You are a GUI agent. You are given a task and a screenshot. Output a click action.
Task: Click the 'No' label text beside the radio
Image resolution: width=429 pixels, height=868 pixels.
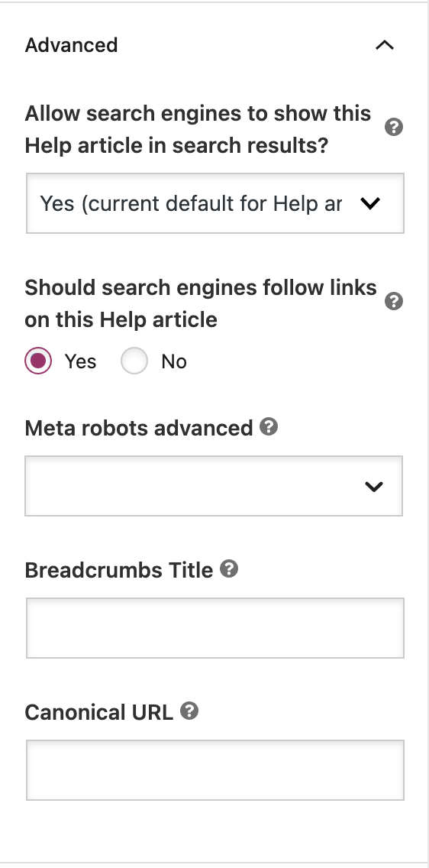click(174, 361)
